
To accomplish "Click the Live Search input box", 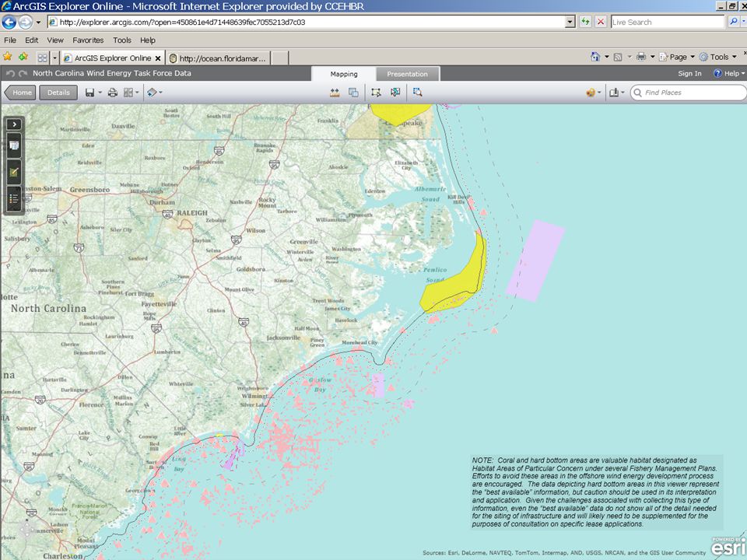I will 668,22.
